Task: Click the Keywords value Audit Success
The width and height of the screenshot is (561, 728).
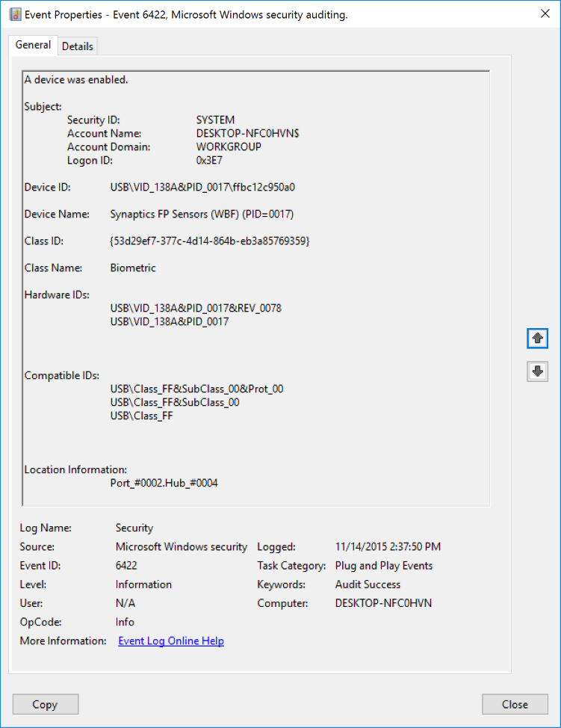Action: 368,584
